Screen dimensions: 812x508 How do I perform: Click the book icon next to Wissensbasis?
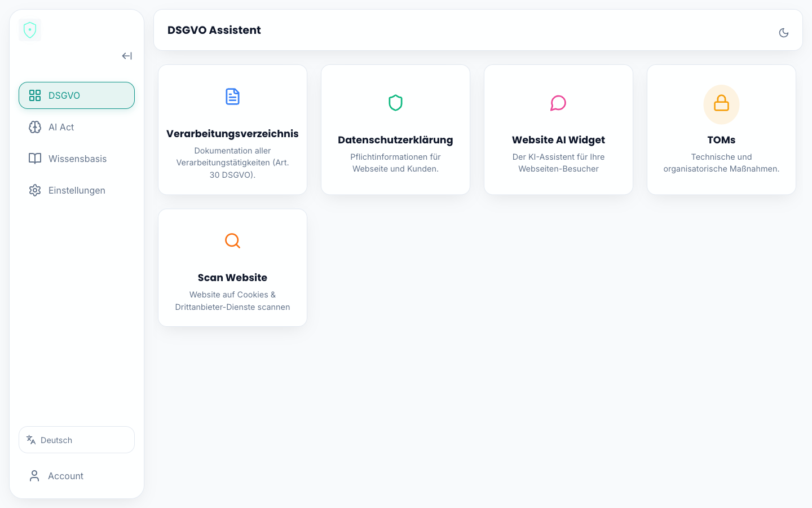coord(35,159)
